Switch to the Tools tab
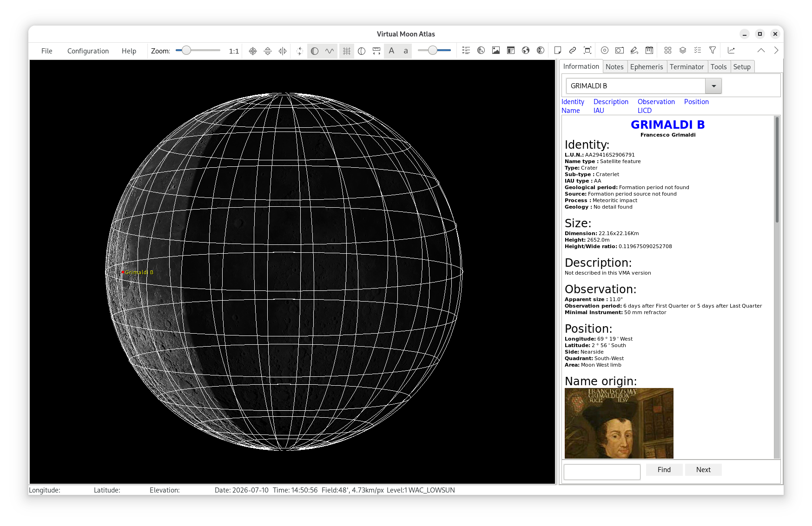 coord(719,67)
